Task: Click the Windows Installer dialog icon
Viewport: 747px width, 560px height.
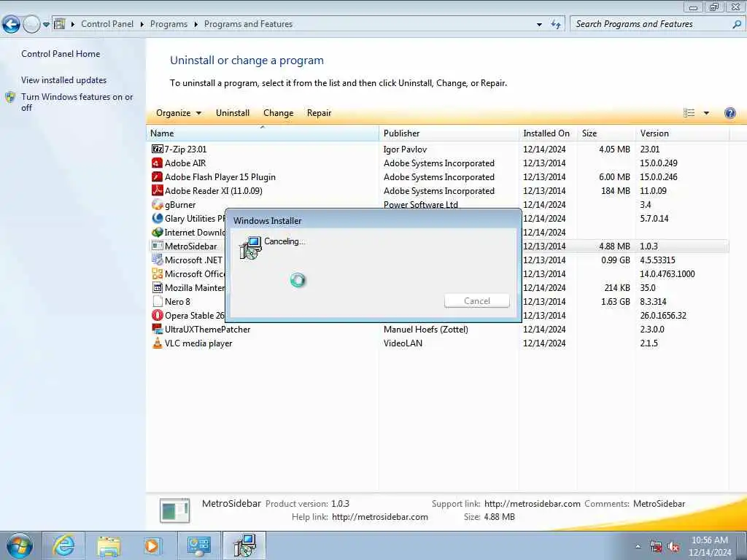Action: pos(250,248)
